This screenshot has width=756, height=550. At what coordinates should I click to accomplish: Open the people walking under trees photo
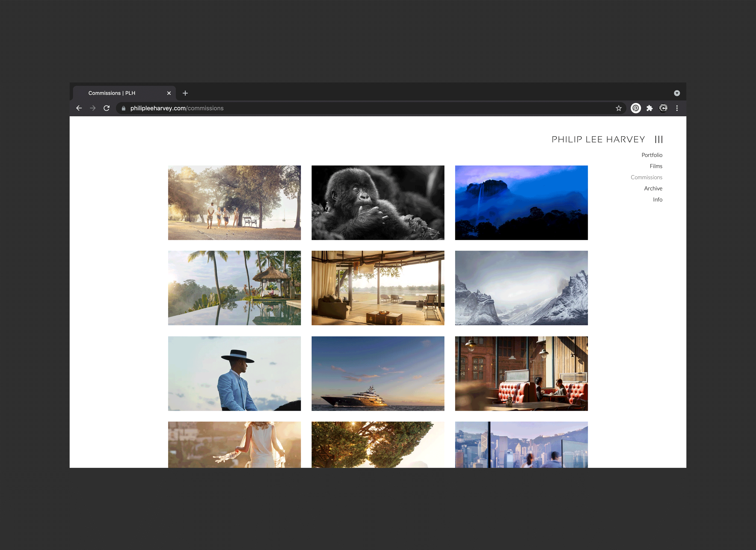(x=234, y=203)
